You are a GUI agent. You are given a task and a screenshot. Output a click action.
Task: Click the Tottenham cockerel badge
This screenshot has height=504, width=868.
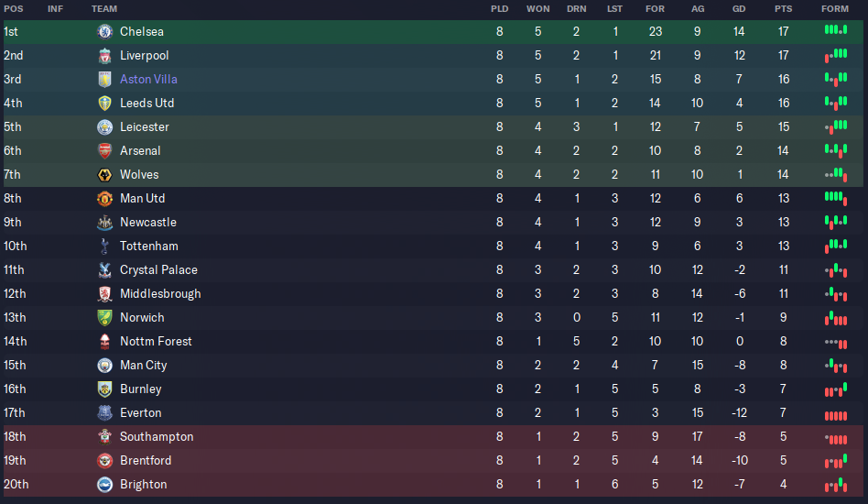point(104,246)
